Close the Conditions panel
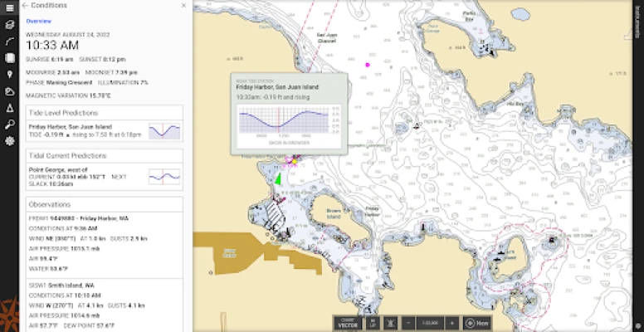Viewport: 644px width, 332px height. 183,6
